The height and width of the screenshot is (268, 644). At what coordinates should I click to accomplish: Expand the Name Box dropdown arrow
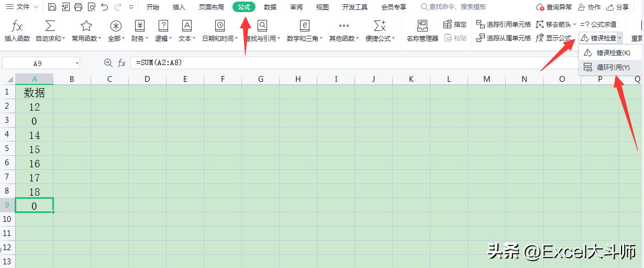(77, 63)
